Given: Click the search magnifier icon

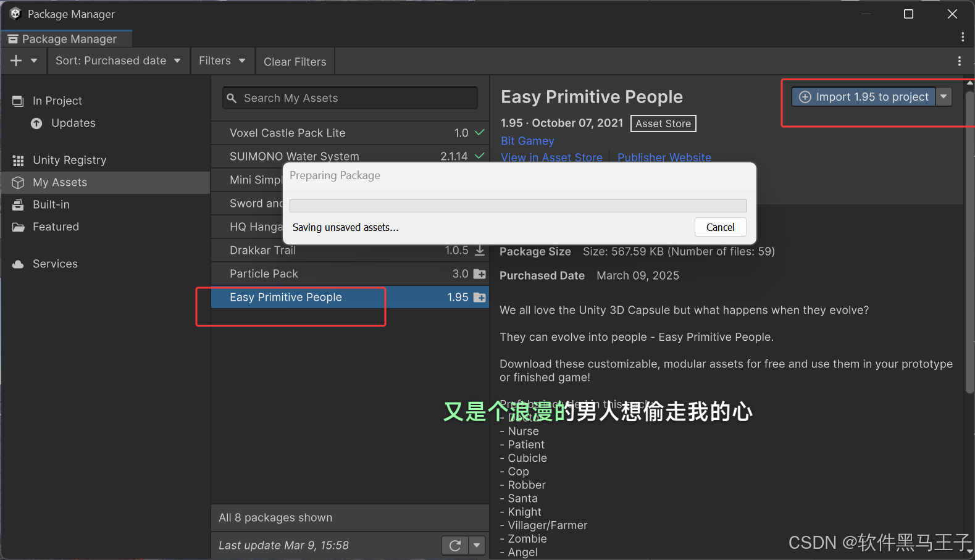Looking at the screenshot, I should (x=232, y=98).
